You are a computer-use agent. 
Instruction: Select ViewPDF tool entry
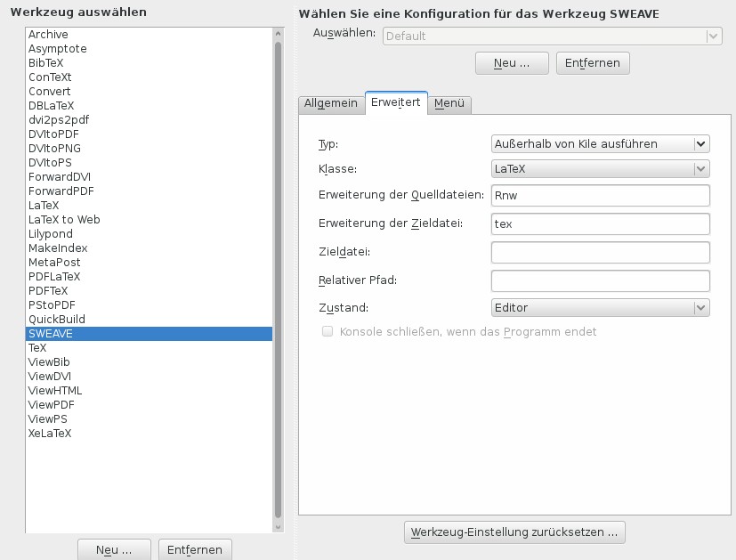[149, 404]
